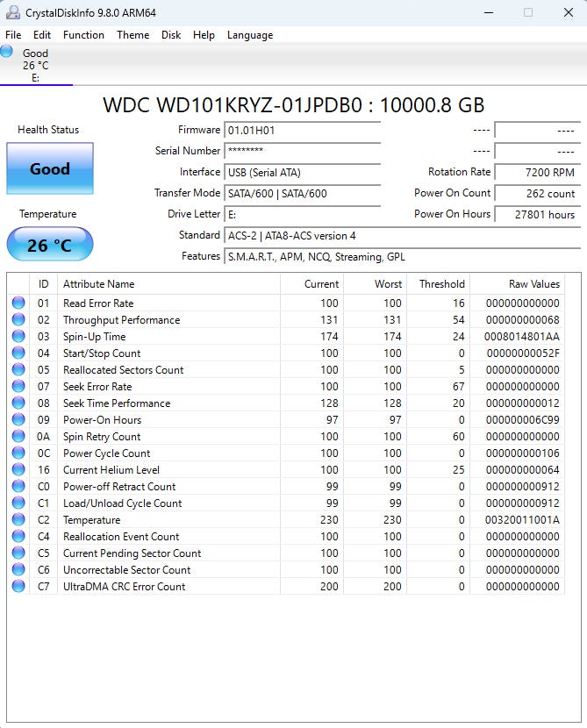Click raw value 000000006C99
Viewport: 587px width, 728px height.
pos(522,420)
